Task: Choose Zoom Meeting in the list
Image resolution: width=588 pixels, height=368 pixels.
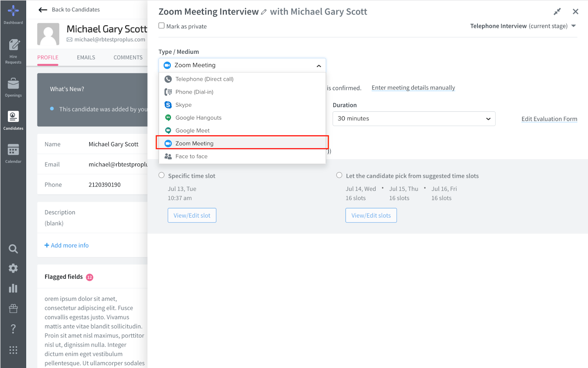Action: 242,144
